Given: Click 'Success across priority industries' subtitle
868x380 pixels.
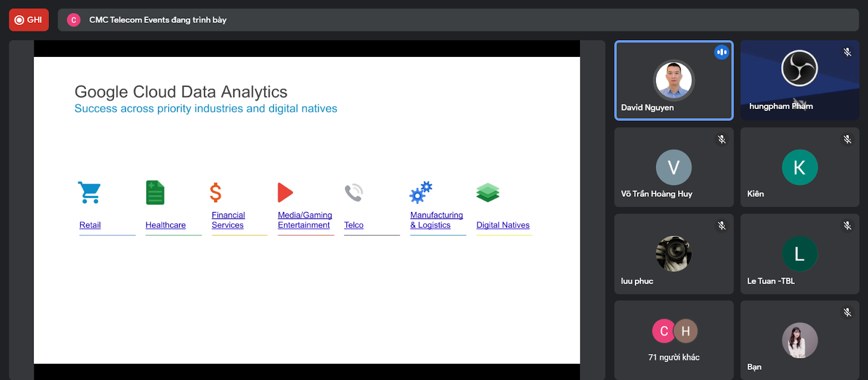Looking at the screenshot, I should tap(206, 108).
